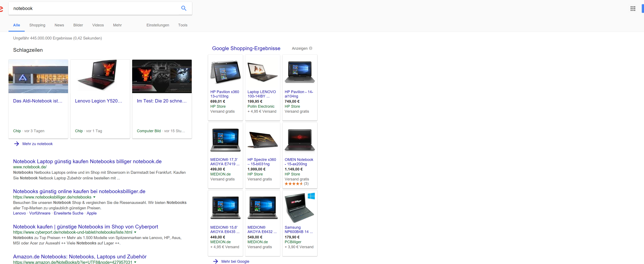Screen dimensions: 644x264
Task: Click arrow icon beside Mehr zu notebook
Action: coord(17,144)
